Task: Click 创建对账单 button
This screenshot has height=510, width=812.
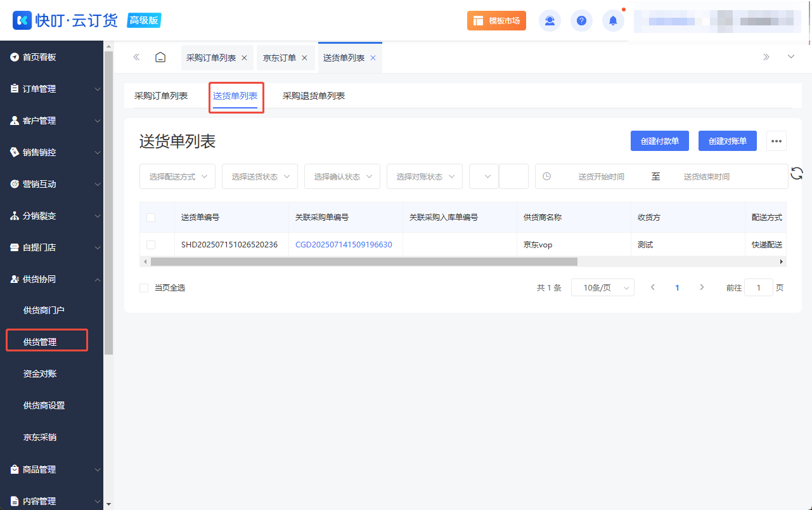Action: (728, 141)
